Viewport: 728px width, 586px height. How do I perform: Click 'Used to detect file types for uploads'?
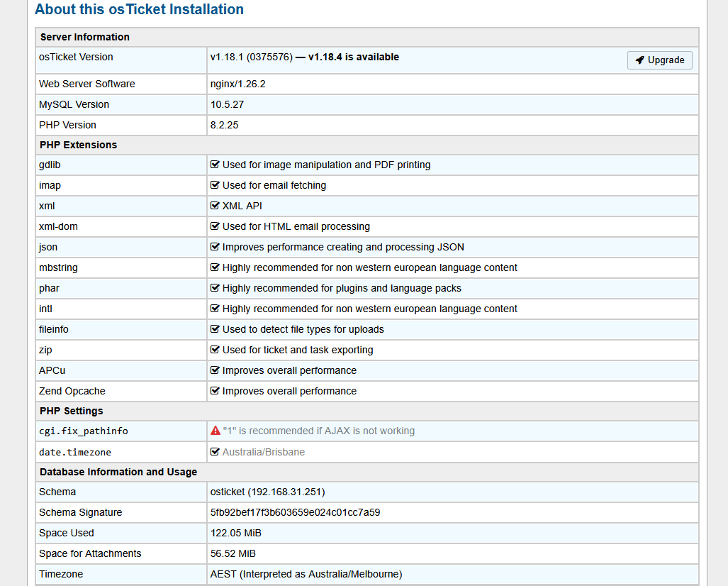(x=303, y=329)
